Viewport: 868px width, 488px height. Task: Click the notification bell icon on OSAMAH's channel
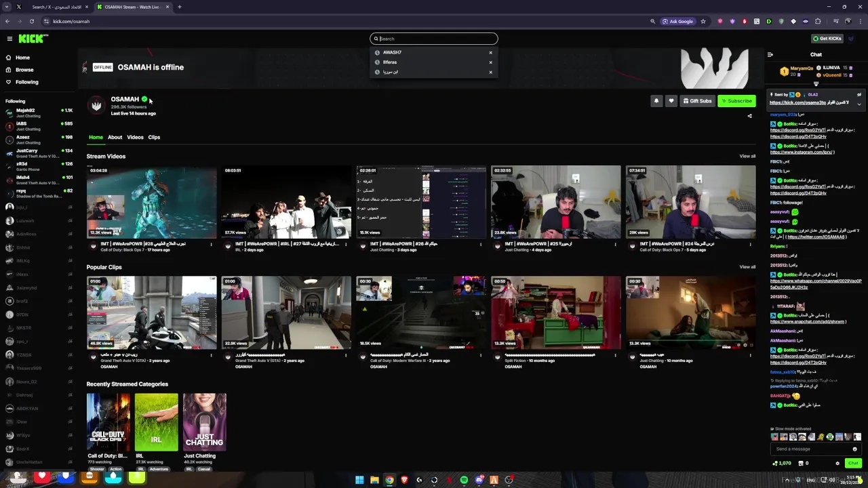point(656,101)
